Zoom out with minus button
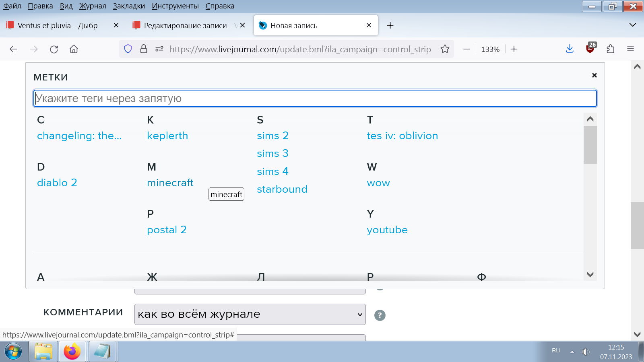The image size is (644, 362). [466, 49]
